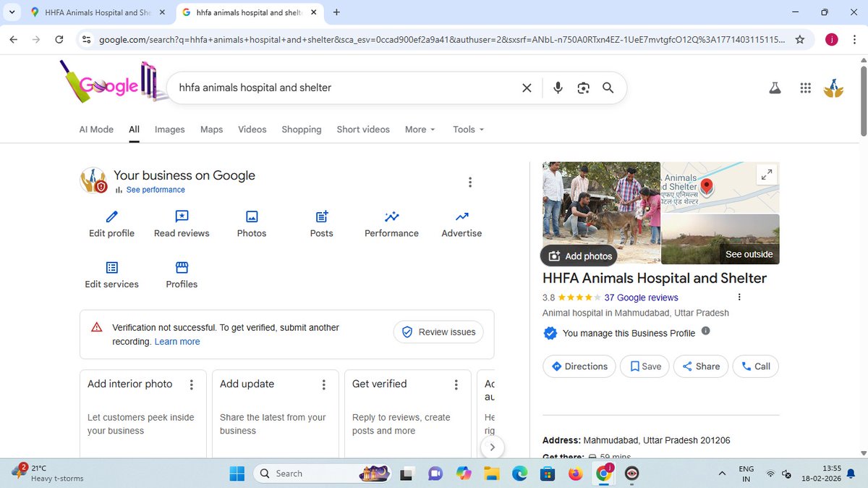Open File Explorer from taskbar
The width and height of the screenshot is (868, 488).
[x=492, y=474]
